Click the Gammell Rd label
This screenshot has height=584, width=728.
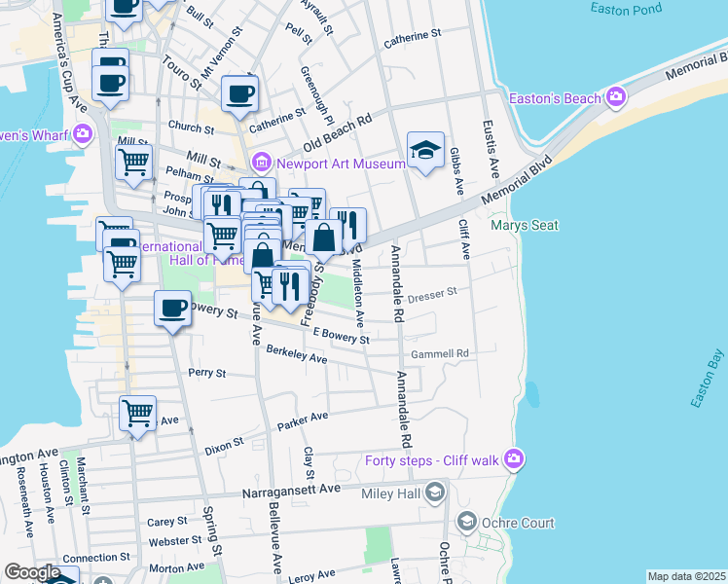[x=440, y=354]
